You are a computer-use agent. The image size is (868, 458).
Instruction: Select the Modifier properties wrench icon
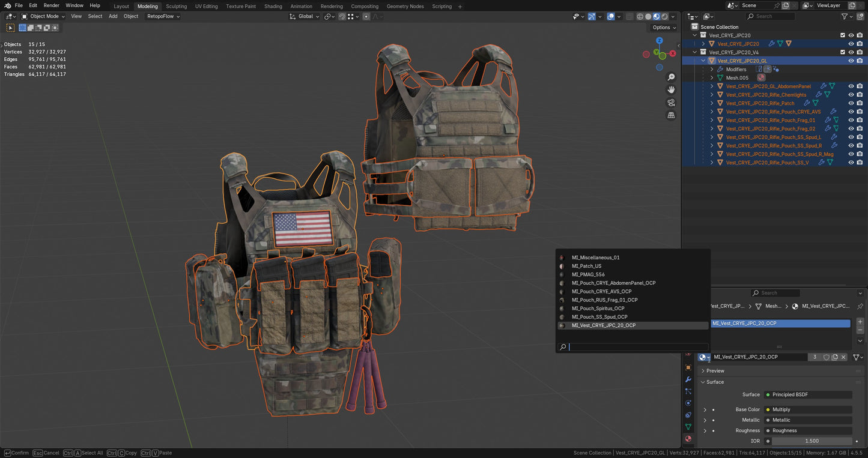688,379
